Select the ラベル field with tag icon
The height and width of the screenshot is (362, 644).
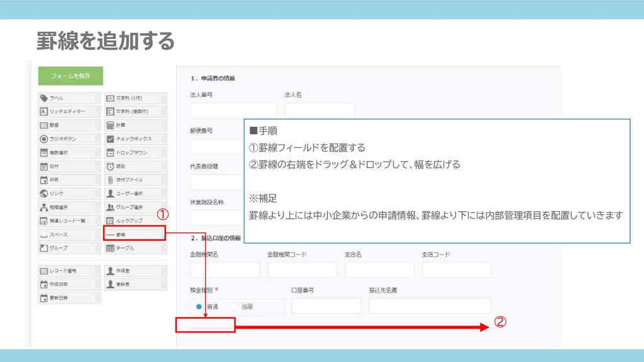pos(69,98)
